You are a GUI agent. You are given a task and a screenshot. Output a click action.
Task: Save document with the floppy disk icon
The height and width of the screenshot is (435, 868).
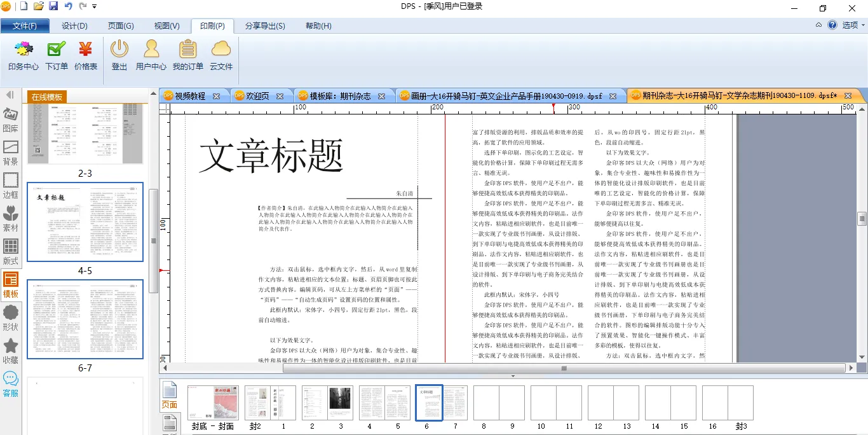[x=53, y=6]
